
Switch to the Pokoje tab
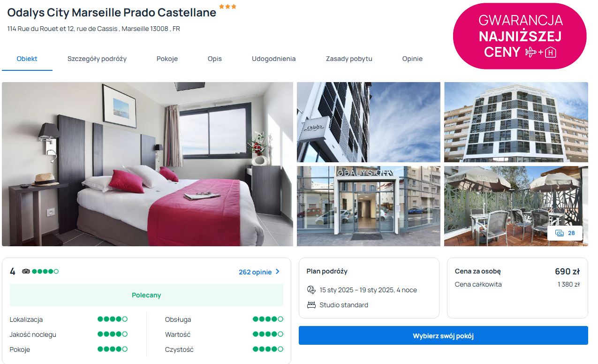[167, 59]
